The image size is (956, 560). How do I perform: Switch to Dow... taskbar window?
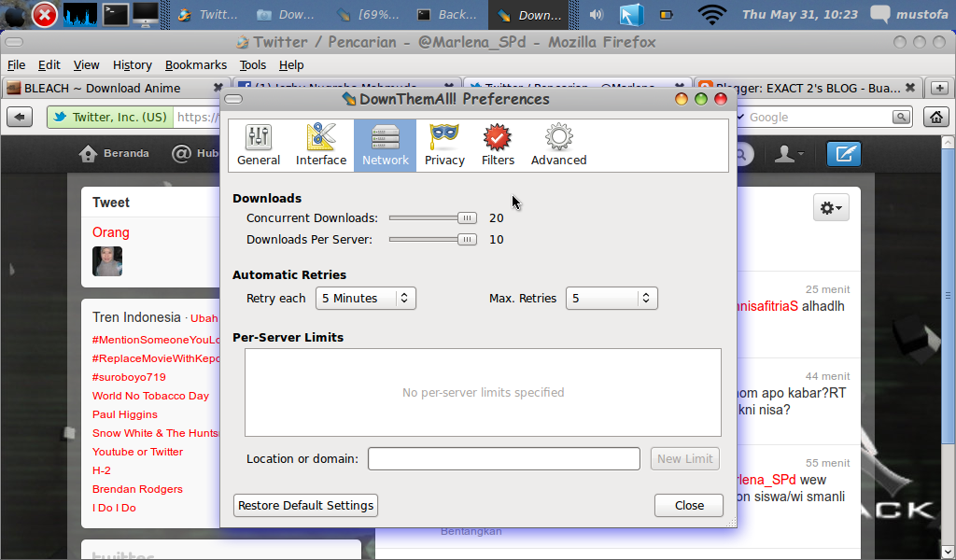click(x=288, y=15)
